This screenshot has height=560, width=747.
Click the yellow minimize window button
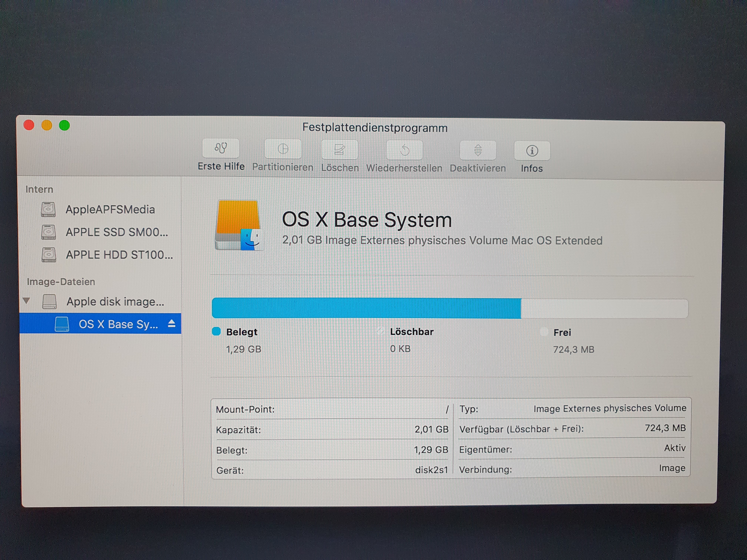[47, 125]
